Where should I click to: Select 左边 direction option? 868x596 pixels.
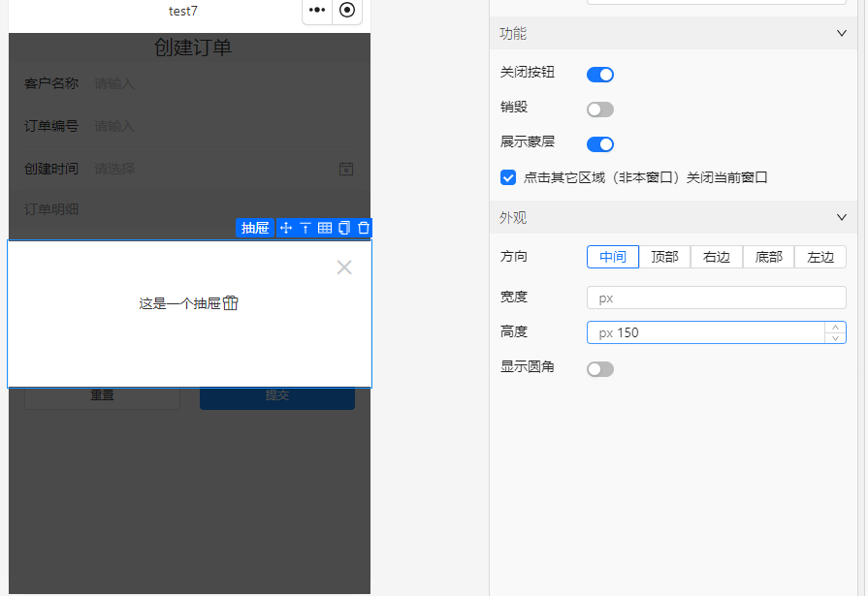click(820, 257)
